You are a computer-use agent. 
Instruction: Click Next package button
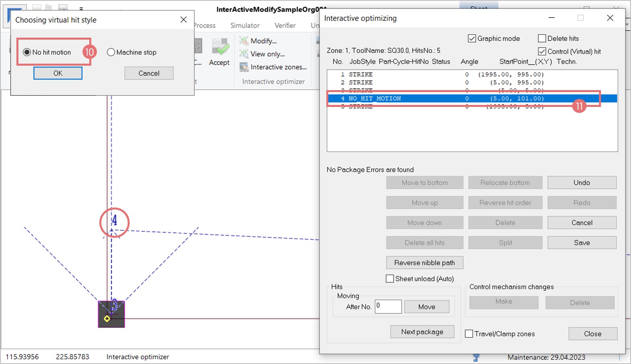(x=422, y=332)
